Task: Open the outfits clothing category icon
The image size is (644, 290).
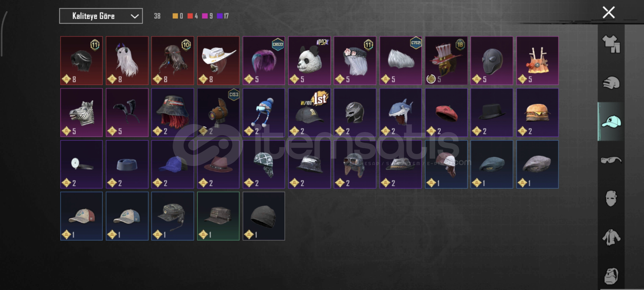Action: 611,44
